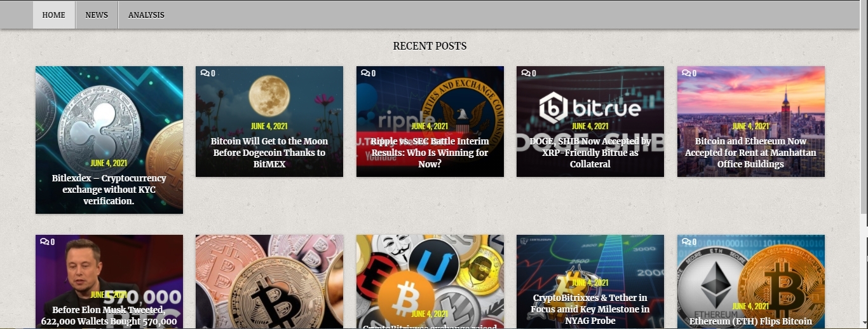This screenshot has height=329, width=868.
Task: Click comment count icon on Bitrue post
Action: (x=528, y=73)
